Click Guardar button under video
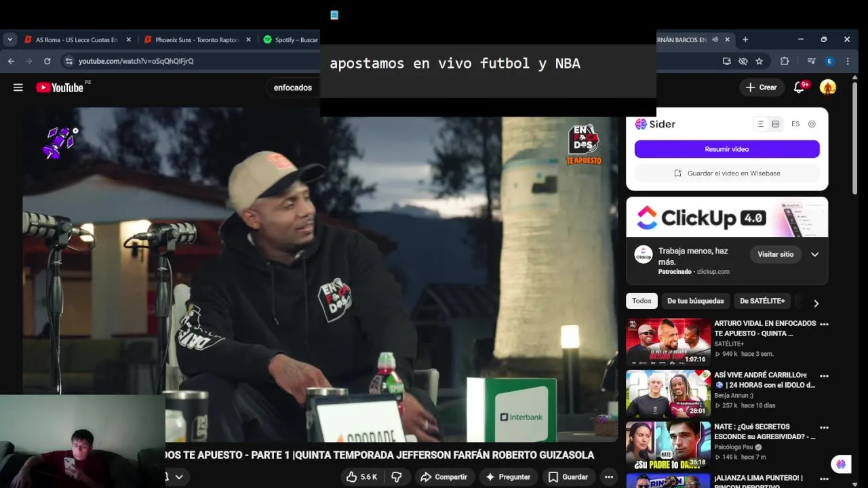The height and width of the screenshot is (488, 868). tap(568, 477)
